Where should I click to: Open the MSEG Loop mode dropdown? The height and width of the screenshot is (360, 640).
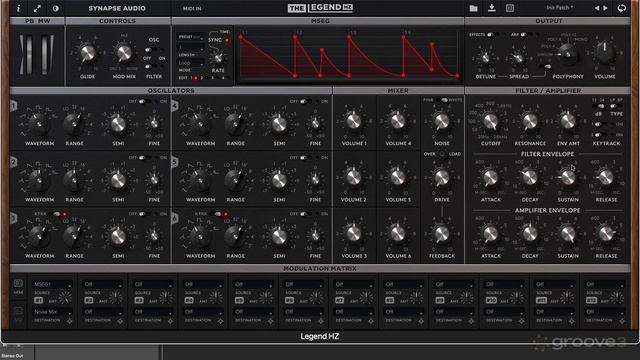coord(191,63)
